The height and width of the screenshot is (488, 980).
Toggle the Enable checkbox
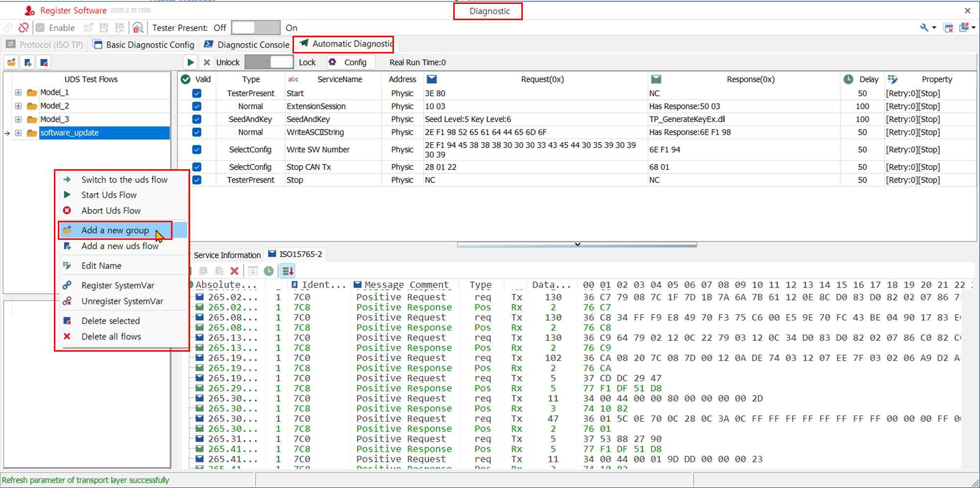(40, 27)
